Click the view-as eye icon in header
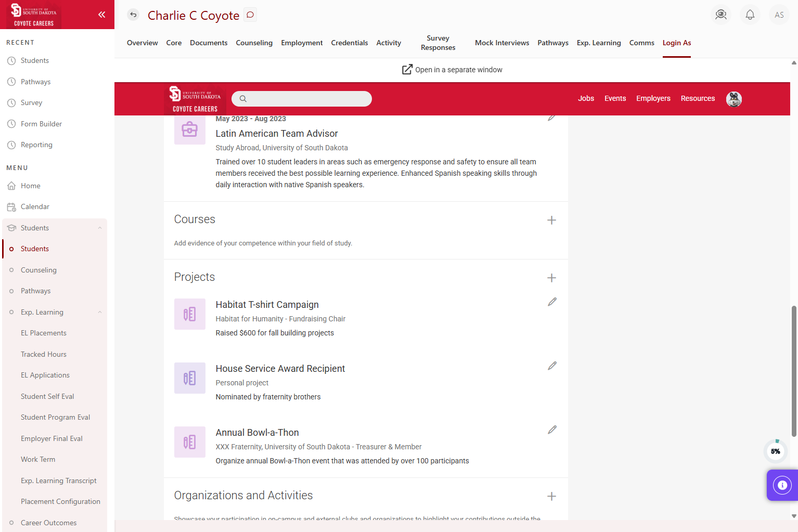This screenshot has width=798, height=532. [721, 15]
